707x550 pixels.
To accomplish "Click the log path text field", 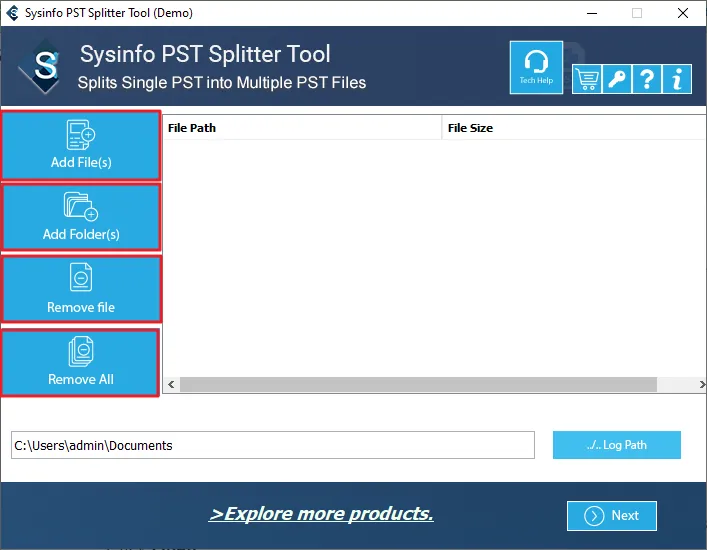I will pyautogui.click(x=273, y=445).
